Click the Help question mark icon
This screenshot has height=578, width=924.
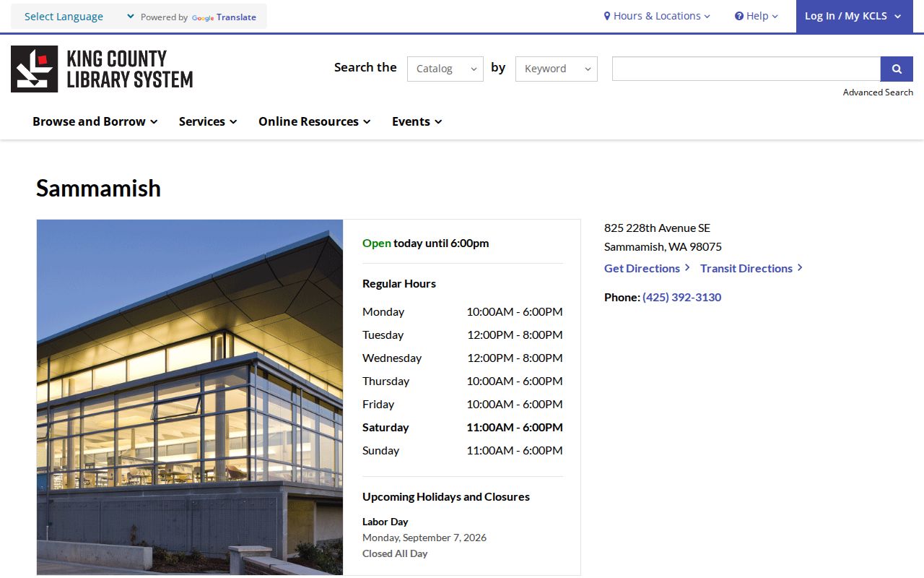pos(738,16)
